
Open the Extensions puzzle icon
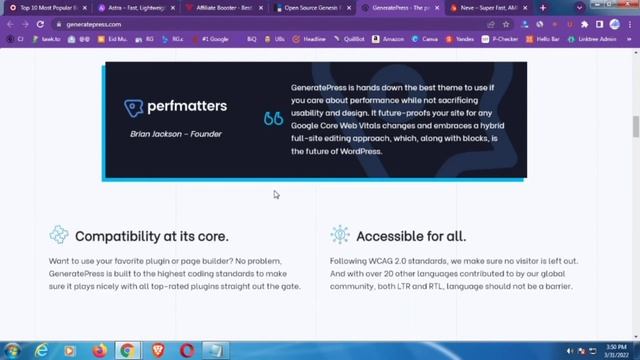(584, 24)
